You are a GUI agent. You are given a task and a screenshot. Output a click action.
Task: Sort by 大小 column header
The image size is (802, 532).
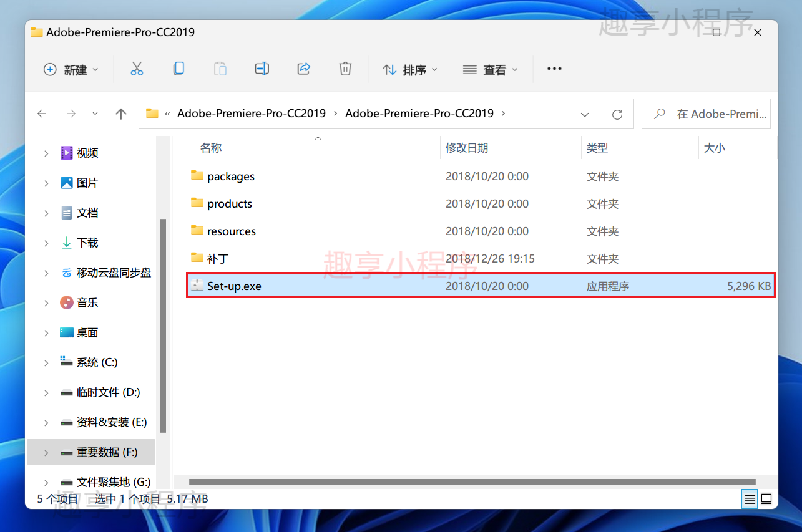point(715,148)
